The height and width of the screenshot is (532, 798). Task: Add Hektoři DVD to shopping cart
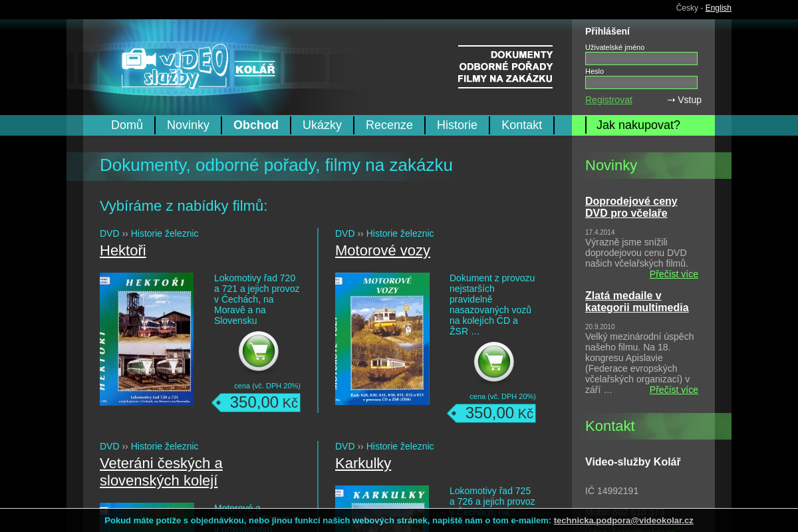pos(259,351)
